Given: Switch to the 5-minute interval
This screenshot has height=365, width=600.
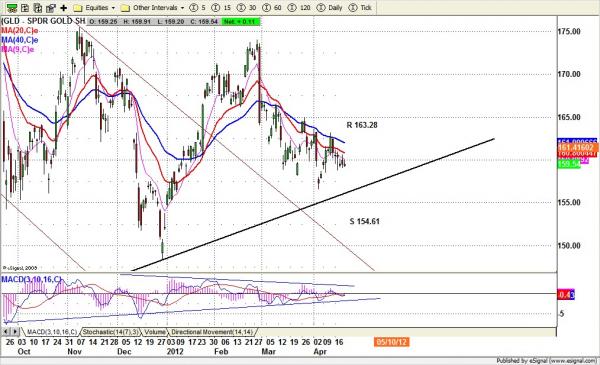Looking at the screenshot, I should click(x=198, y=7).
